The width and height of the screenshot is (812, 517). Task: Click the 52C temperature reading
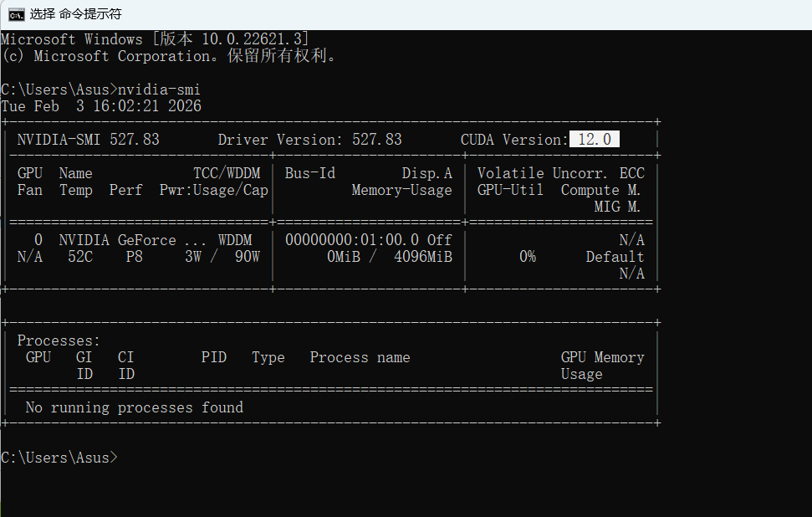(79, 257)
